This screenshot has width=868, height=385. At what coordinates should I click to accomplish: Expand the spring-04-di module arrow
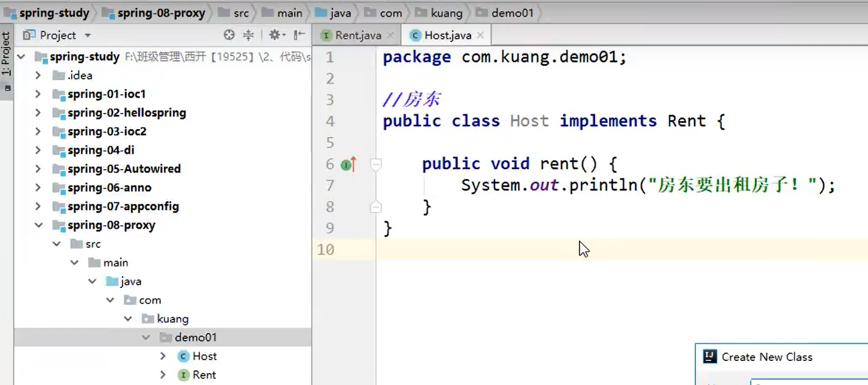tap(38, 150)
